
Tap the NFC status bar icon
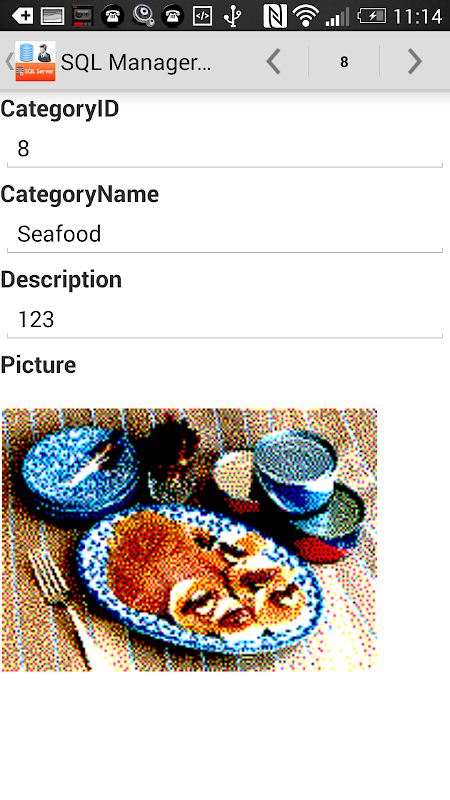[x=275, y=16]
